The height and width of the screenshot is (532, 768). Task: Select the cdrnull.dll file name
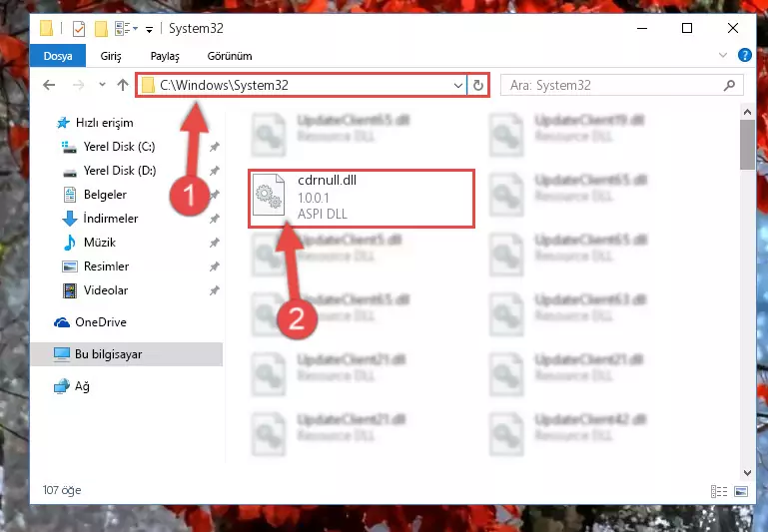pos(327,180)
